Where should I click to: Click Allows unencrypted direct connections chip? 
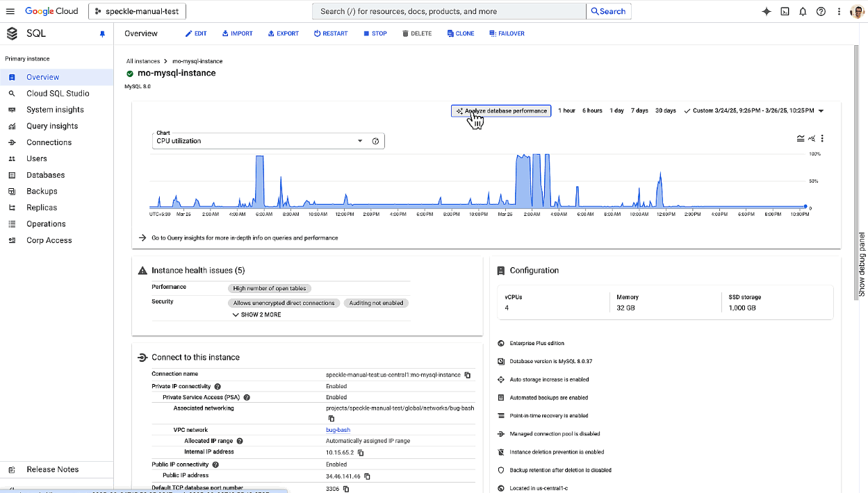284,303
